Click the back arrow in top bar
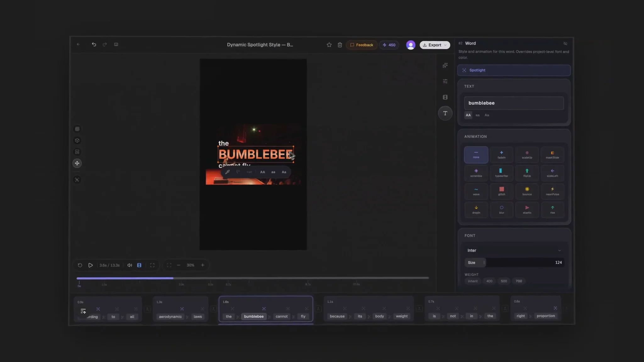The image size is (644, 362). pyautogui.click(x=78, y=45)
